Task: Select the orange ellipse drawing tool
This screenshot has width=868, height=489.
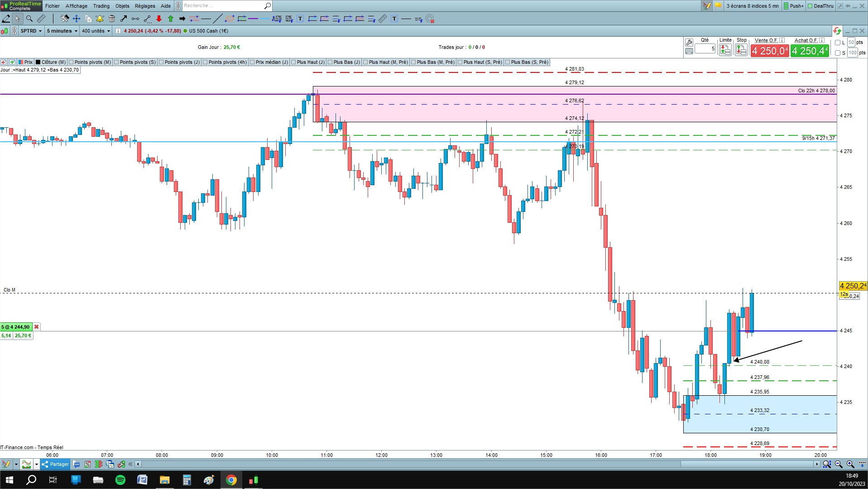Action: [x=230, y=19]
